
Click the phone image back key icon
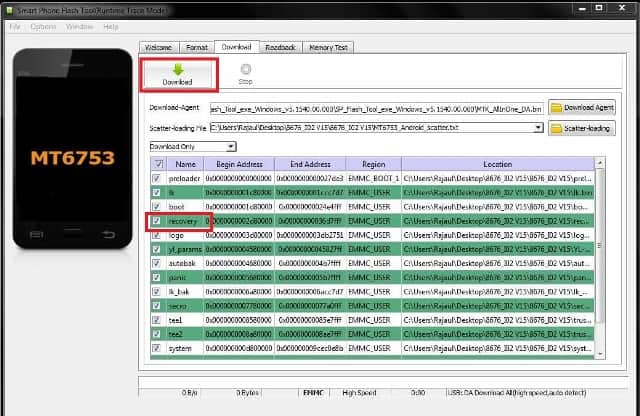pyautogui.click(x=108, y=234)
